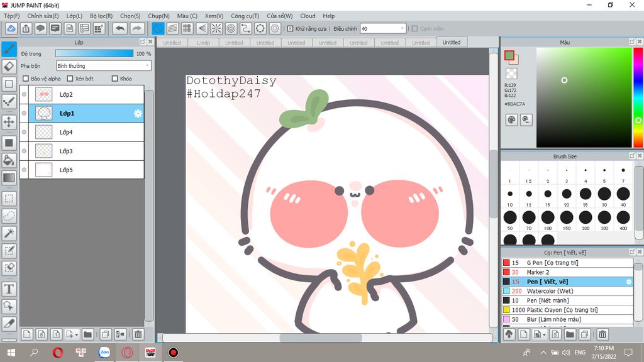Enable the crisscross grid snap guide

tap(187, 28)
